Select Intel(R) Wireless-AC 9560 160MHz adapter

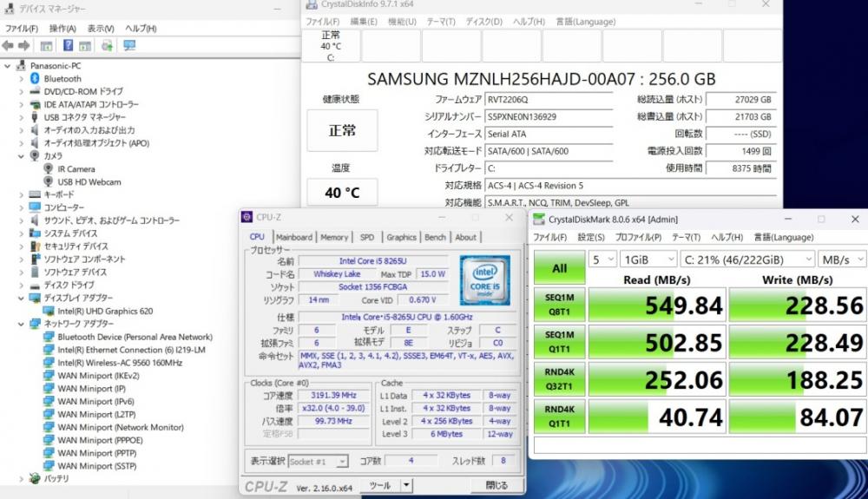tap(120, 363)
